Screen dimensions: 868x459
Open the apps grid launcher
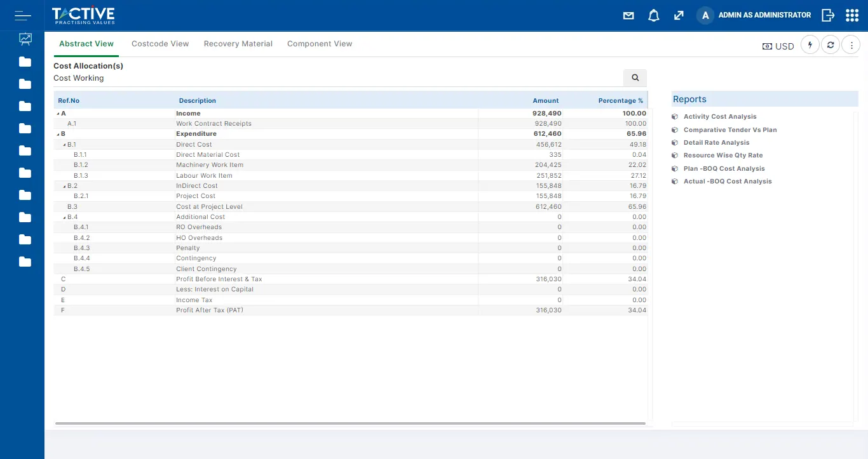852,15
